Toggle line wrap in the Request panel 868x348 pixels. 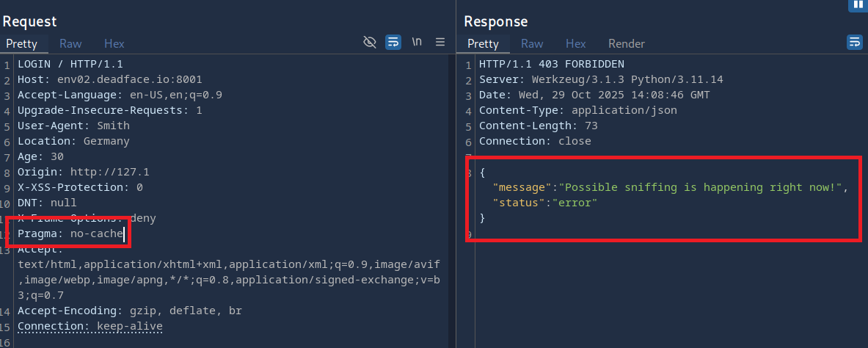point(393,42)
